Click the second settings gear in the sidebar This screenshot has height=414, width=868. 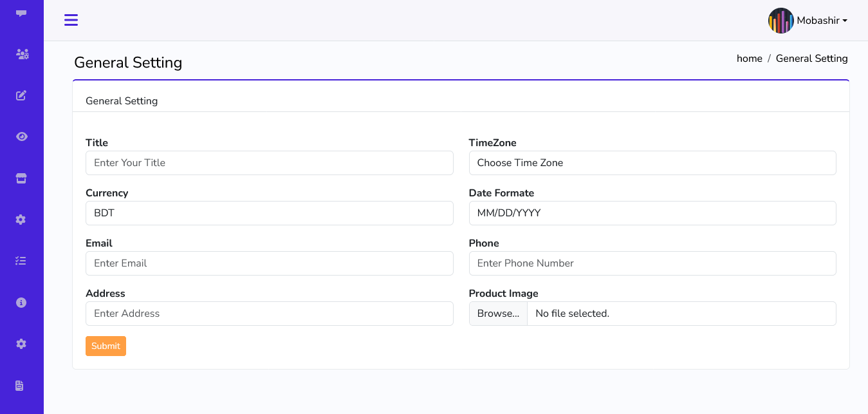point(21,343)
